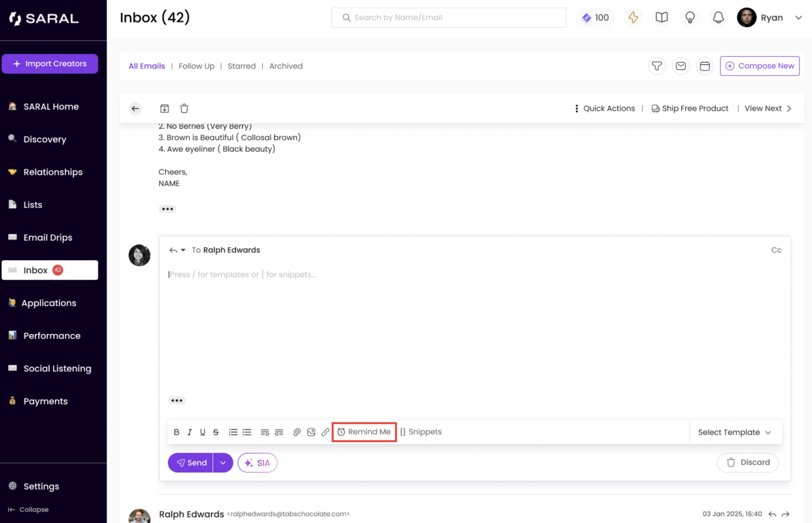Toggle italic formatting
The width and height of the screenshot is (812, 523).
pos(189,432)
